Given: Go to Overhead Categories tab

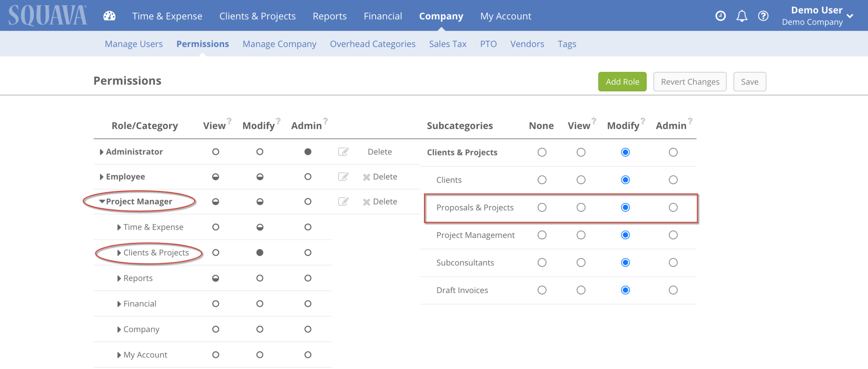Looking at the screenshot, I should 373,44.
